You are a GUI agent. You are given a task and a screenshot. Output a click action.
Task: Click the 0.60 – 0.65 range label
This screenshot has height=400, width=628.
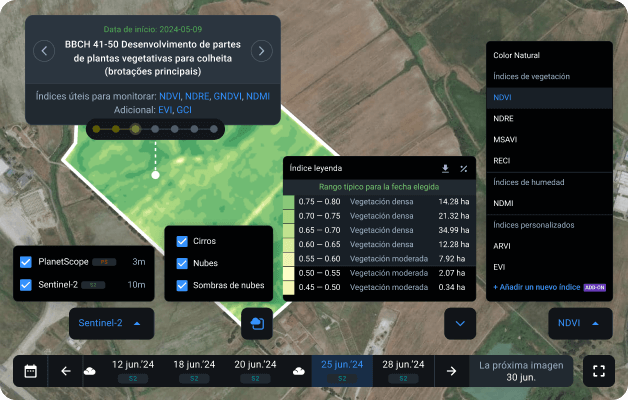tap(320, 245)
